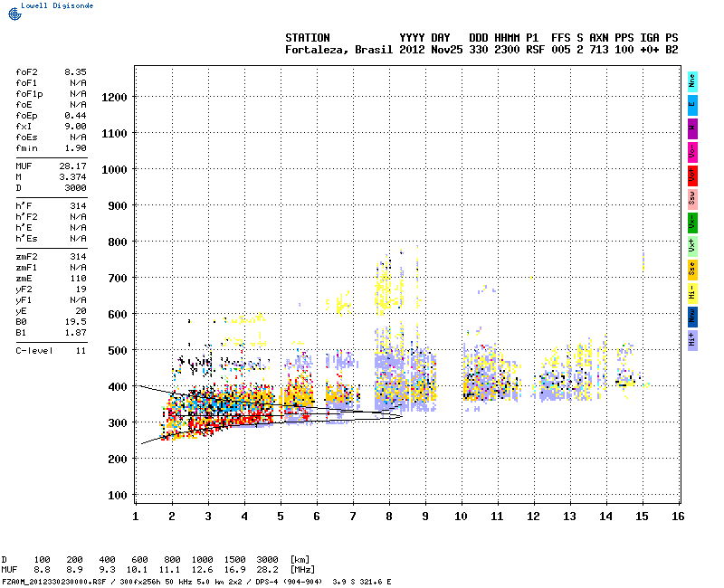Click the foEs parameter label
This screenshot has height=588, width=724.
click(26, 138)
